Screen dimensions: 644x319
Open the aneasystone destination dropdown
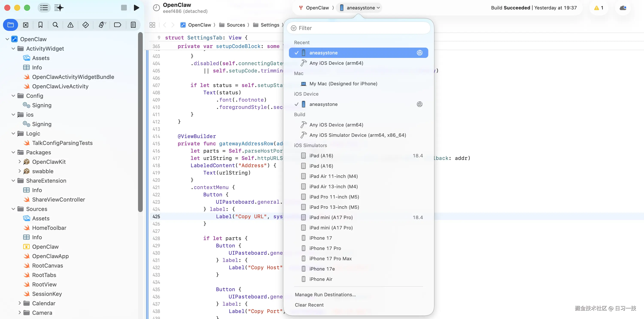(x=360, y=8)
